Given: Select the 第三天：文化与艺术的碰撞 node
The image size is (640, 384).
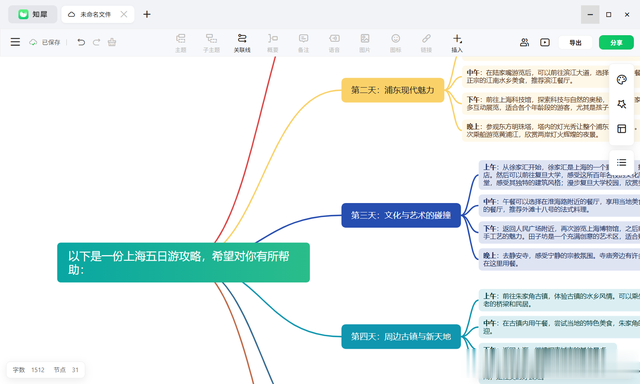Looking at the screenshot, I should click(x=401, y=215).
